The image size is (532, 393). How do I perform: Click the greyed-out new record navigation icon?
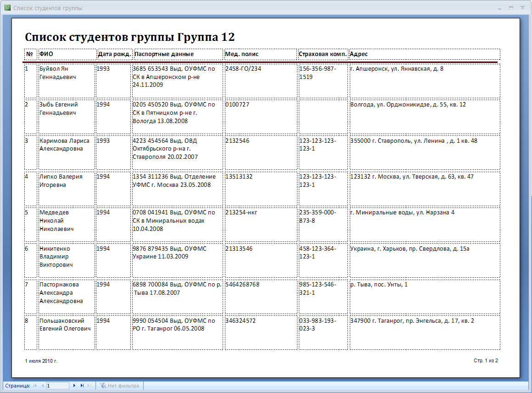[90, 386]
